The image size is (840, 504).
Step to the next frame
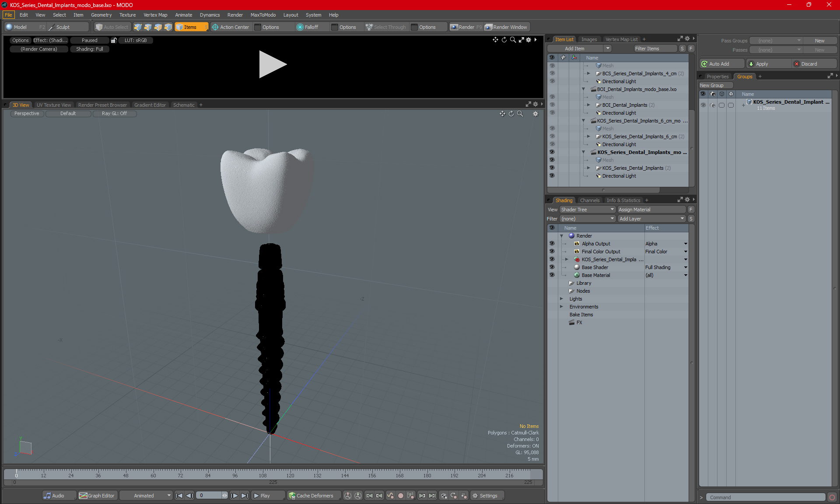pos(234,496)
